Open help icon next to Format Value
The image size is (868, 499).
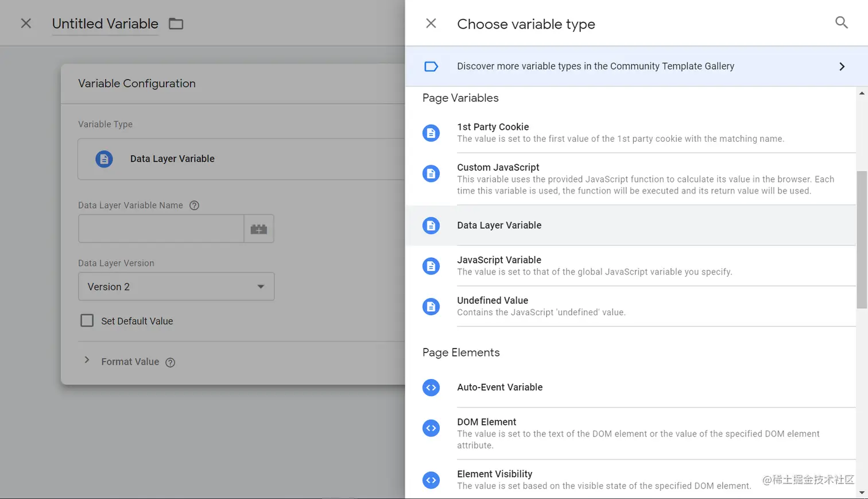coord(170,362)
